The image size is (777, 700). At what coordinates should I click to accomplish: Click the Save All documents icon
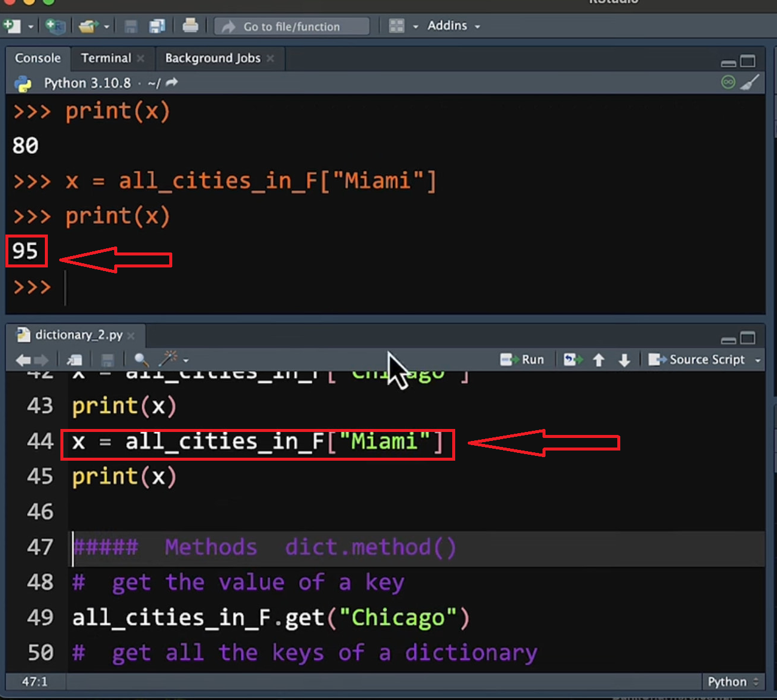157,26
